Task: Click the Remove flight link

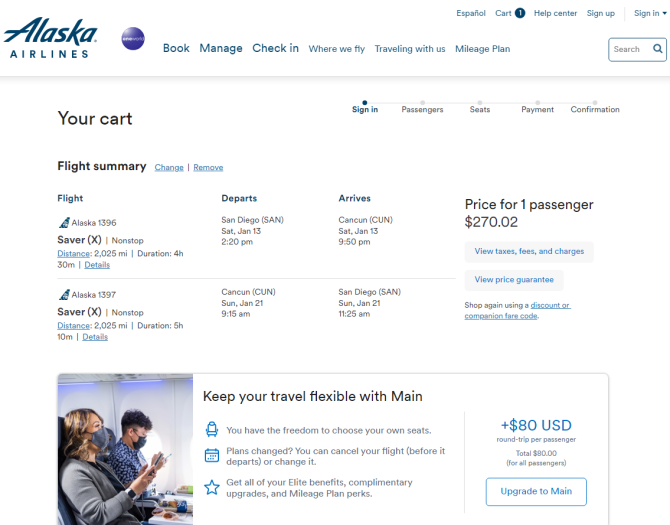Action: pyautogui.click(x=208, y=167)
